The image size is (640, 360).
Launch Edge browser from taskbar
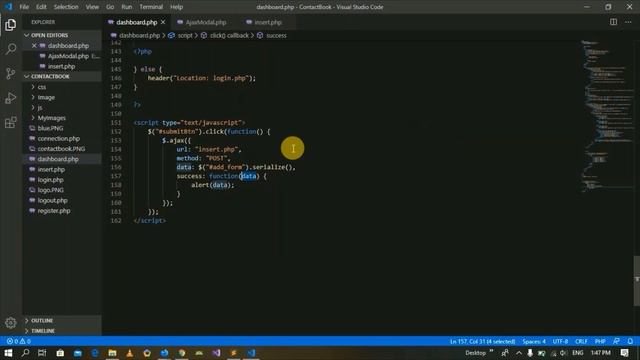pos(95,353)
